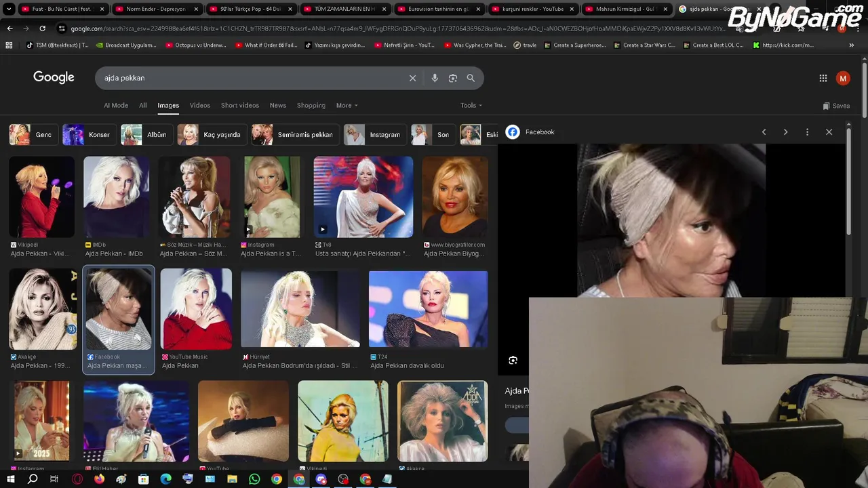Switch to AI Mode tab

(x=116, y=105)
